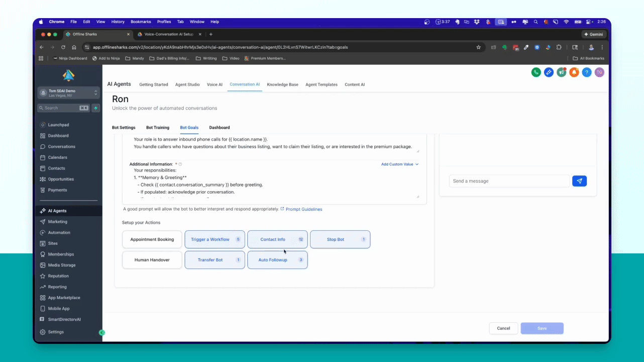This screenshot has width=644, height=362.
Task: Click the green lightning quick-action button beside Search
Action: 96,108
